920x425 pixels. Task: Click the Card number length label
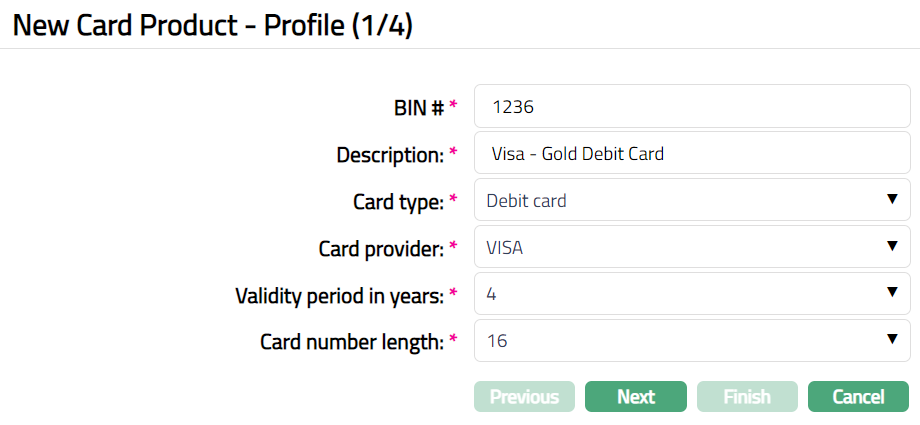coord(352,342)
